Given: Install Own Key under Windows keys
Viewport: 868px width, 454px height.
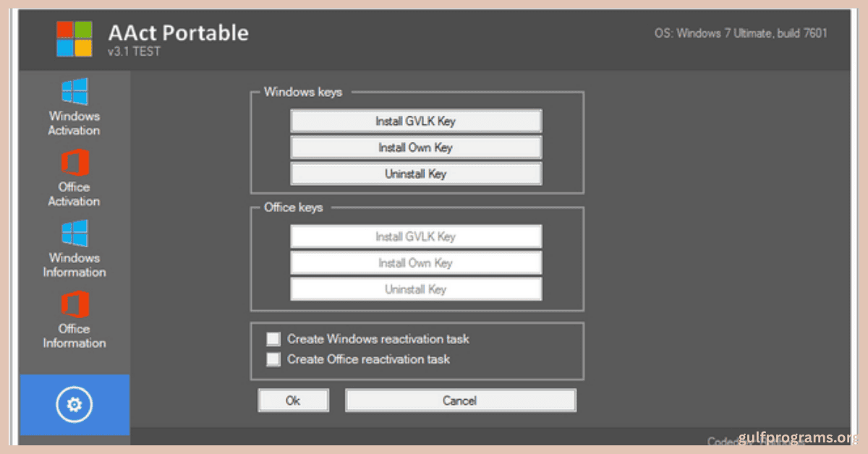Looking at the screenshot, I should click(x=415, y=147).
